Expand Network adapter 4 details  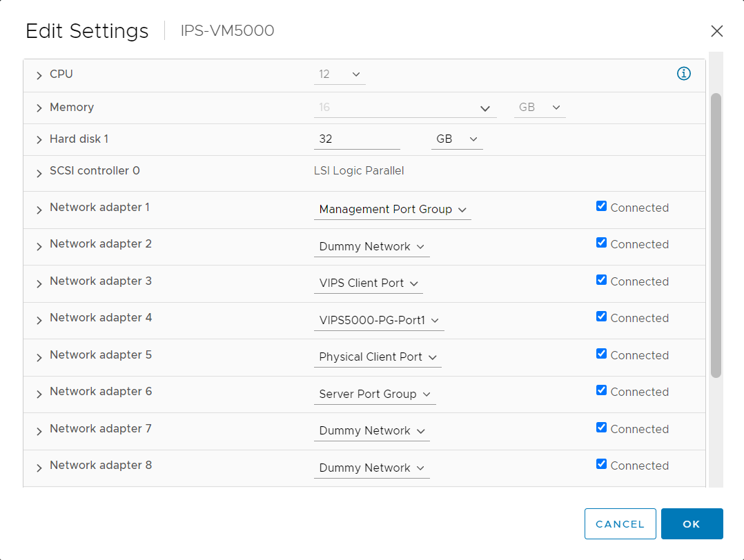(x=39, y=321)
